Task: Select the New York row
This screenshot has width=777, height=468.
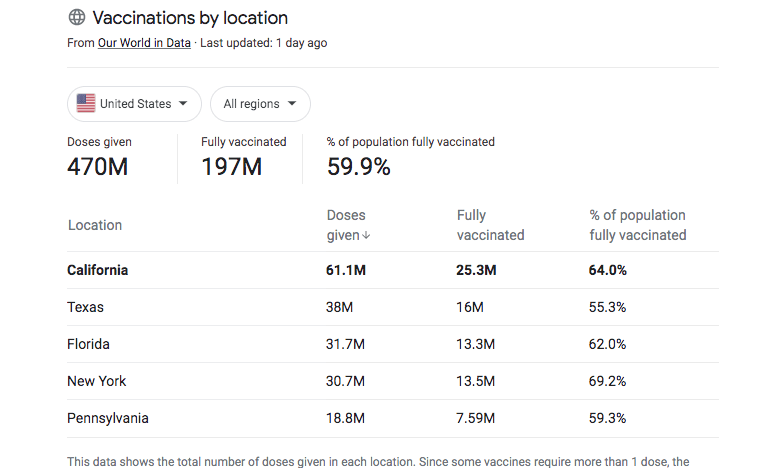Action: pyautogui.click(x=393, y=381)
